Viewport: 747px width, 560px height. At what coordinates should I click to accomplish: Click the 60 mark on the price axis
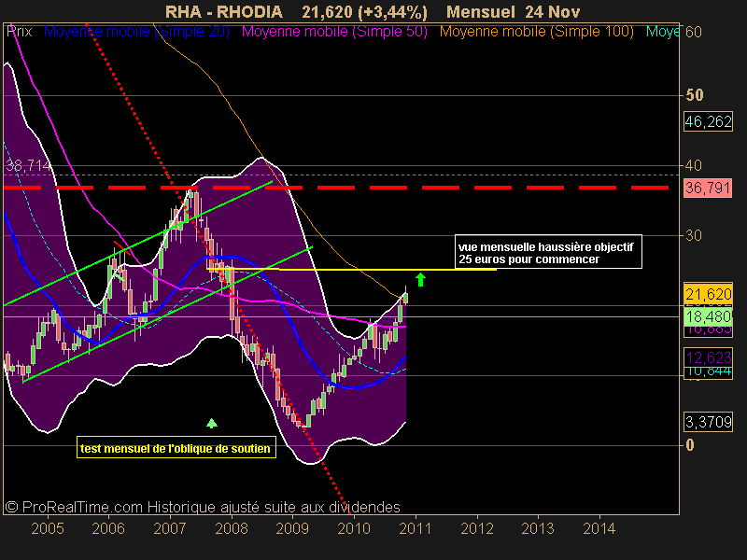[694, 33]
